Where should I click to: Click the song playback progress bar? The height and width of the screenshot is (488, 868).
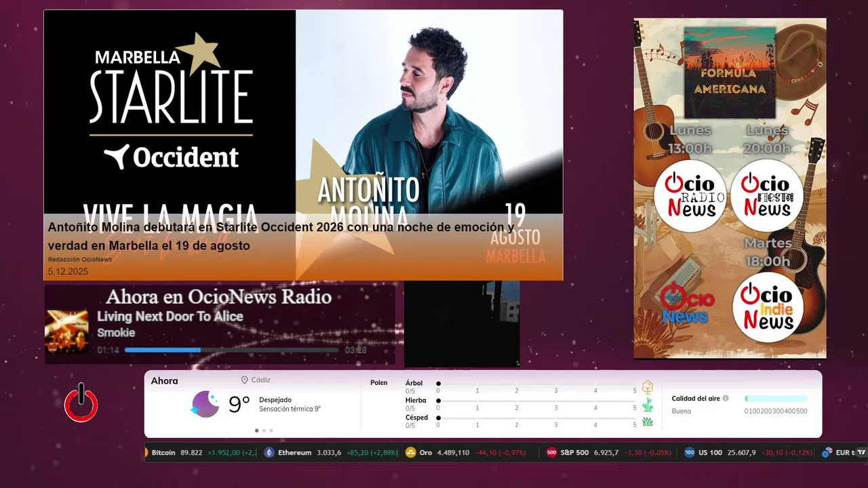[x=232, y=350]
